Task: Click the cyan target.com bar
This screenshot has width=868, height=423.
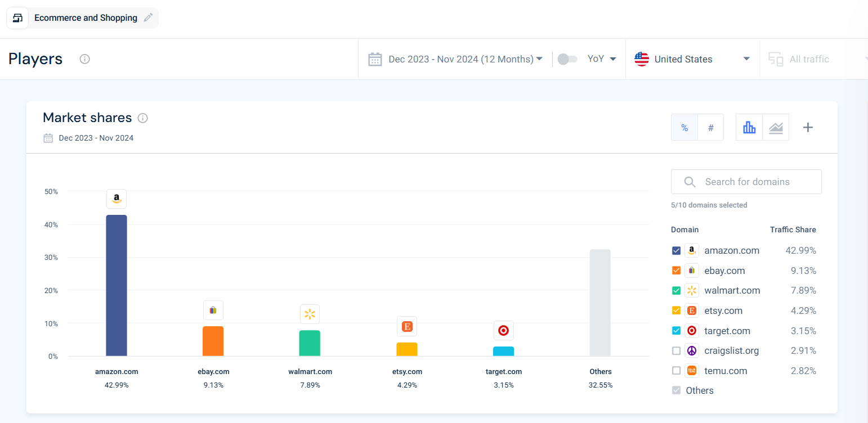Action: coord(504,351)
